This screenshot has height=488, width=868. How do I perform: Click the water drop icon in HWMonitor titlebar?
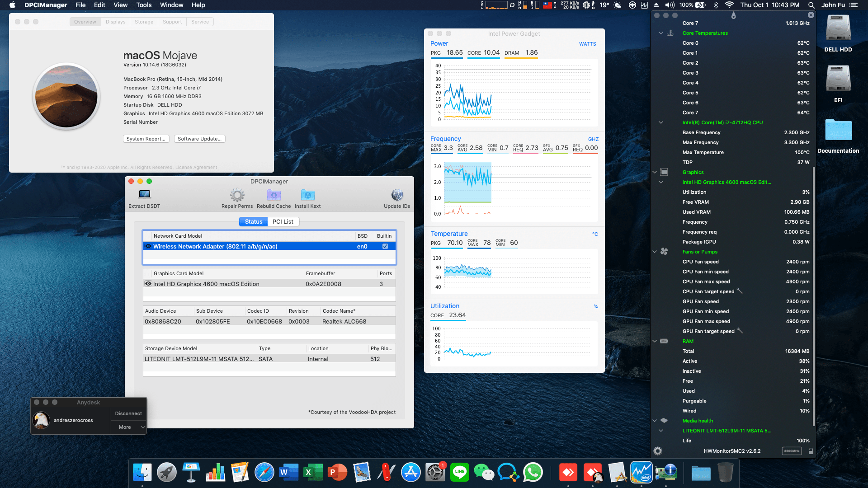tap(733, 15)
